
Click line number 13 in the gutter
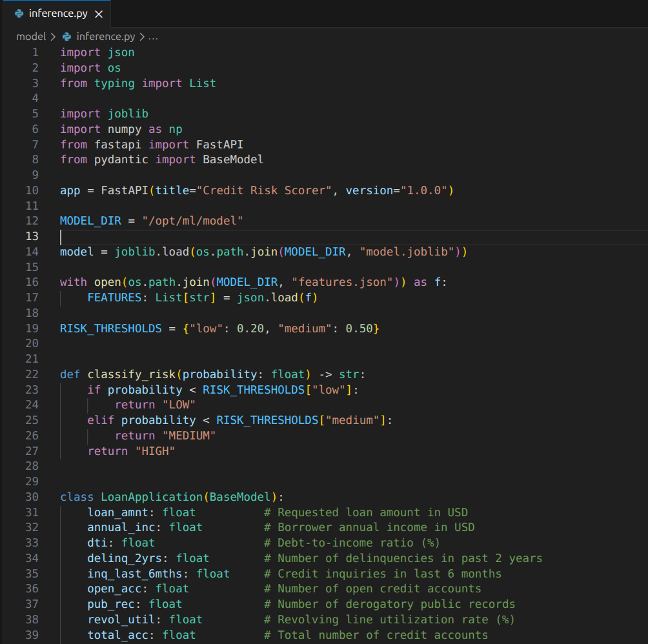coord(32,236)
